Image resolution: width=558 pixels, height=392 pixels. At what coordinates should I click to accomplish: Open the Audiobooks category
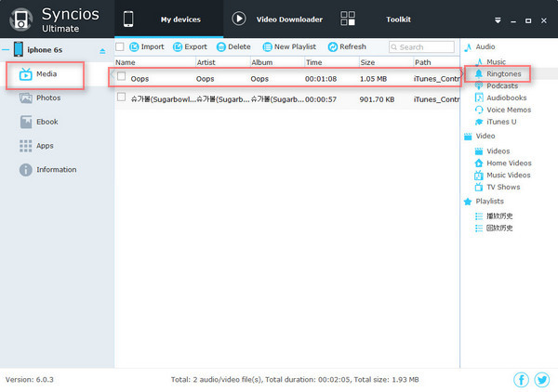(500, 98)
